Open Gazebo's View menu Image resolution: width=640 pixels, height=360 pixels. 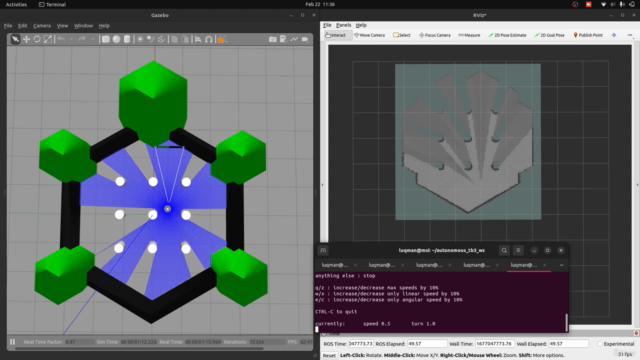point(62,26)
